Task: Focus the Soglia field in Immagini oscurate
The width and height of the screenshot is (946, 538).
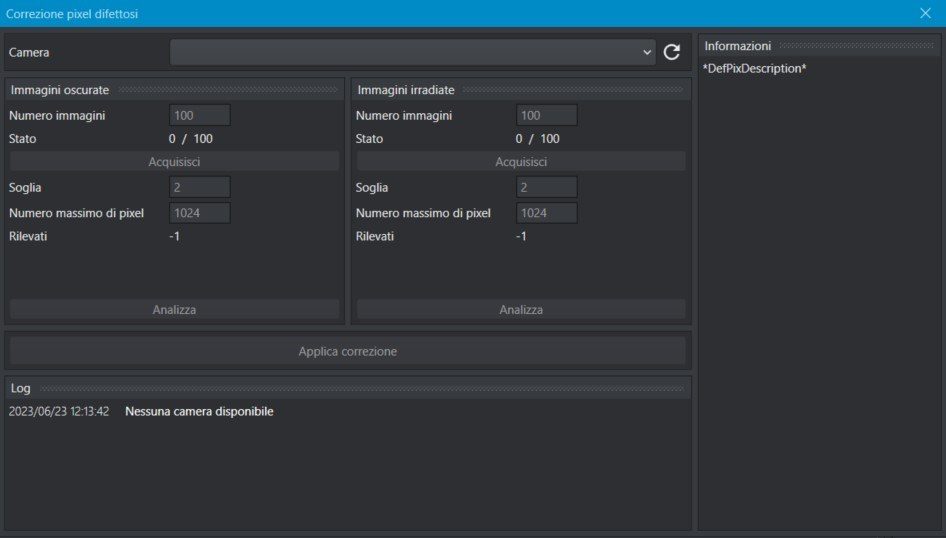Action: click(x=200, y=187)
